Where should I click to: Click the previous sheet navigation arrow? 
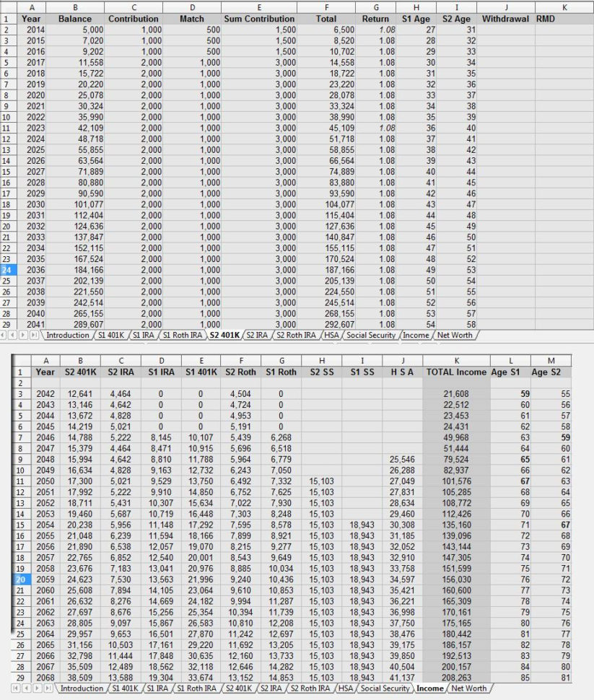tap(12, 336)
